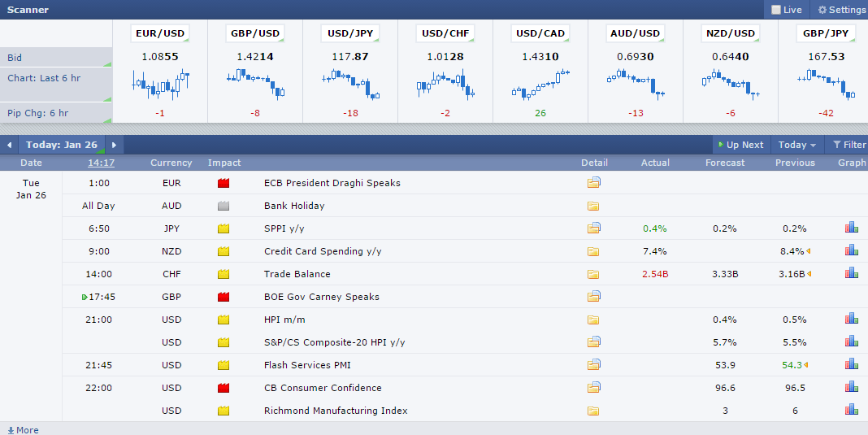Viewport: 868px width, 435px height.
Task: Open detail folder for Trade Balance row
Action: [593, 274]
